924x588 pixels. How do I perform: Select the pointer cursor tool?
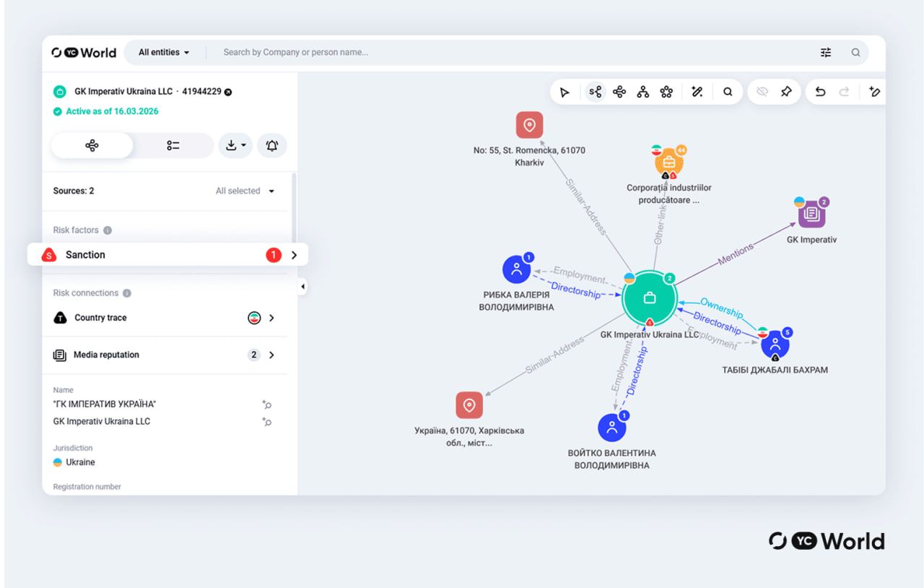[x=565, y=92]
